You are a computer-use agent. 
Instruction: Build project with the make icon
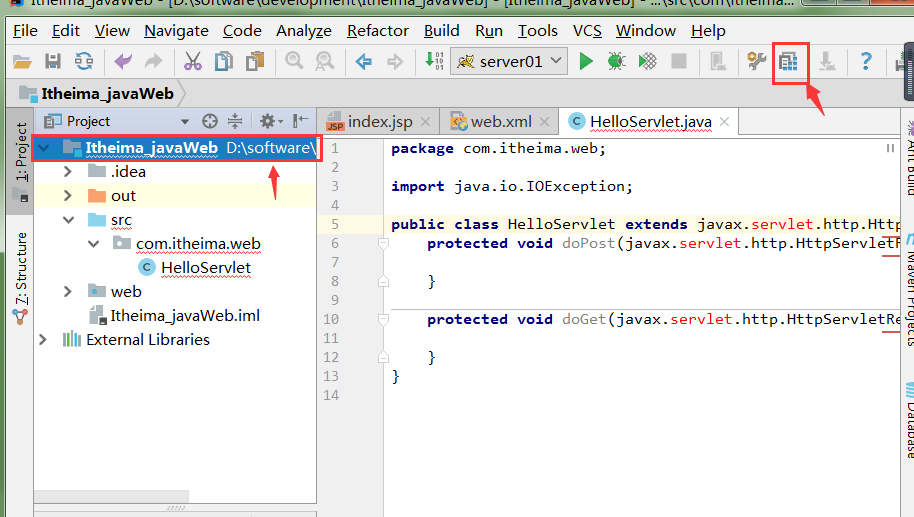pyautogui.click(x=434, y=61)
